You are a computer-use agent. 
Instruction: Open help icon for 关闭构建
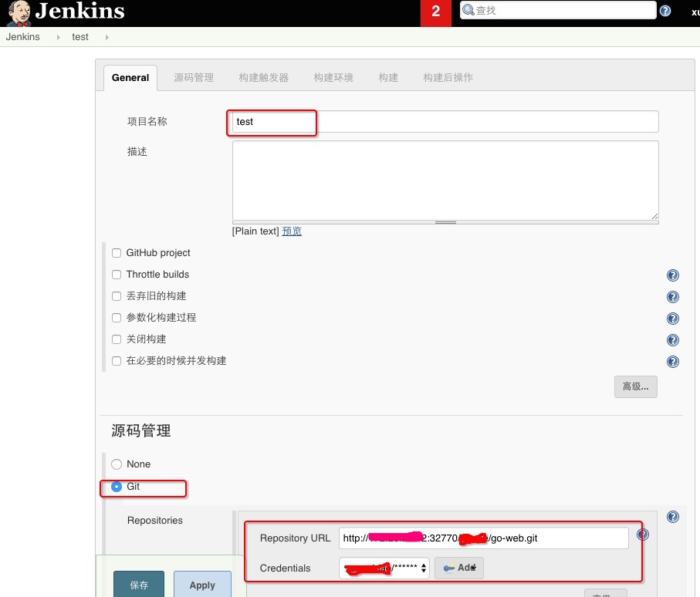tap(673, 340)
